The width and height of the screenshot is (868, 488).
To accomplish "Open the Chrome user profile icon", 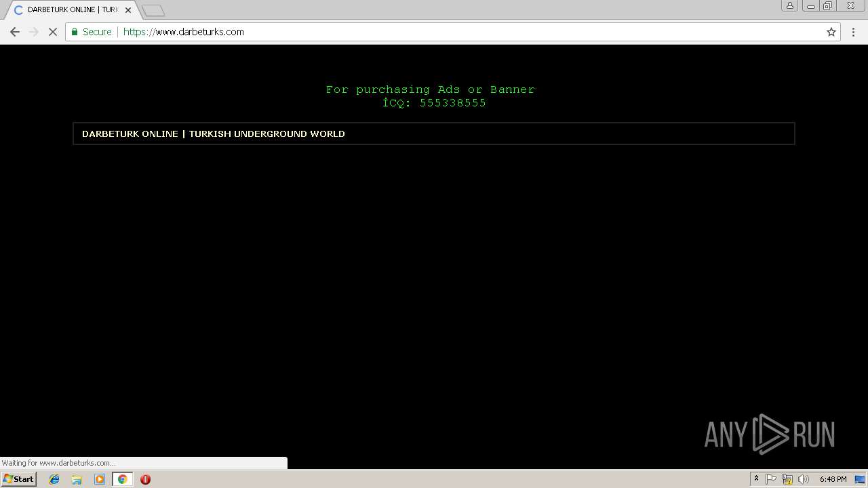I will point(790,5).
